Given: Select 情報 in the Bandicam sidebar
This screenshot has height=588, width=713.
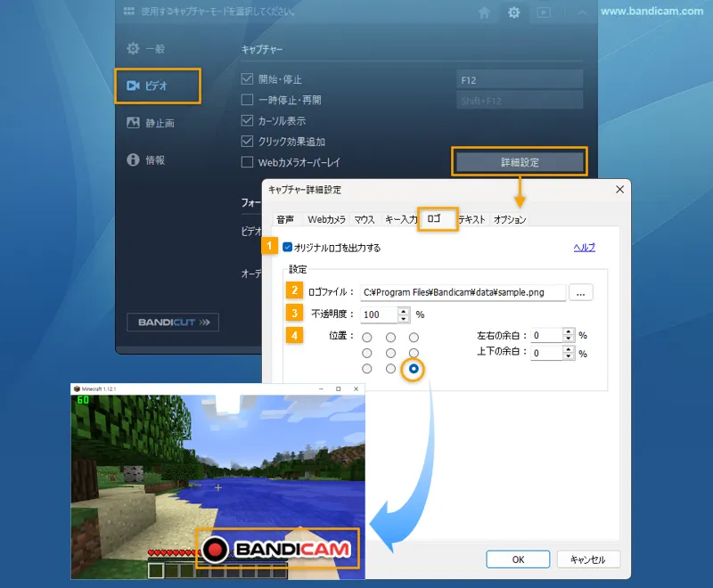Looking at the screenshot, I should [x=145, y=160].
